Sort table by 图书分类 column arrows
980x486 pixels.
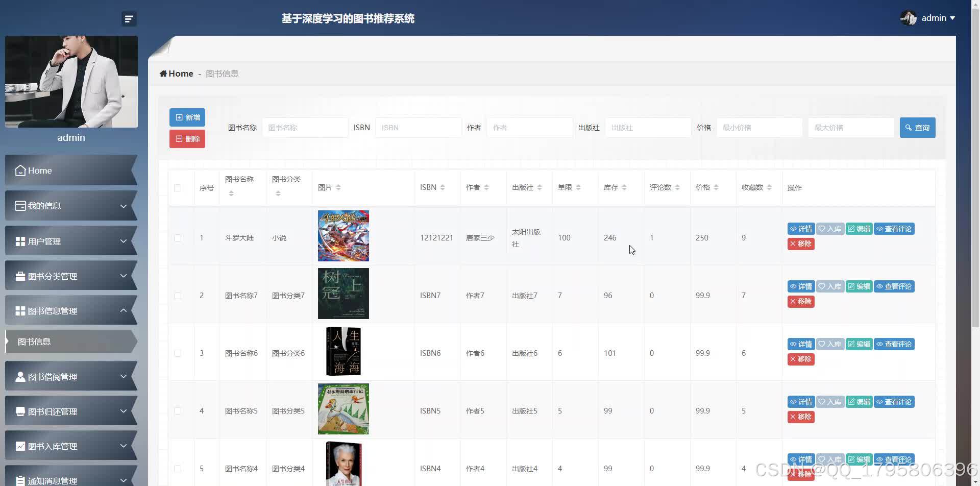(278, 193)
